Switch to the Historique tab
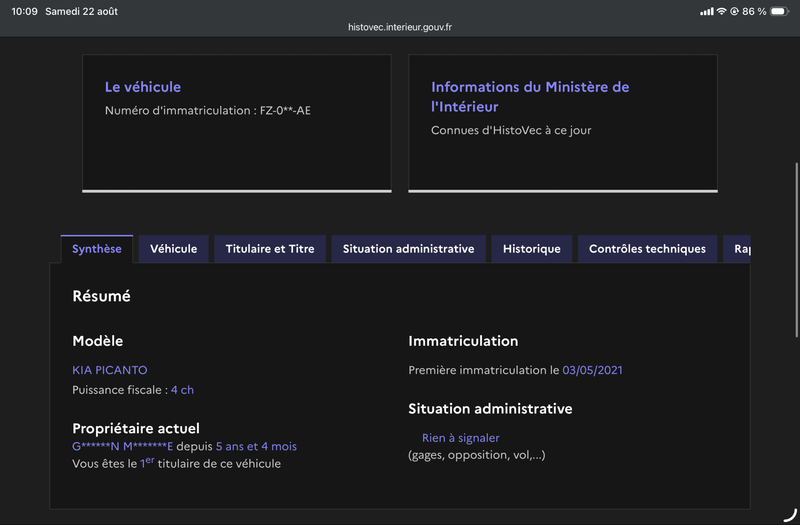 coord(532,249)
